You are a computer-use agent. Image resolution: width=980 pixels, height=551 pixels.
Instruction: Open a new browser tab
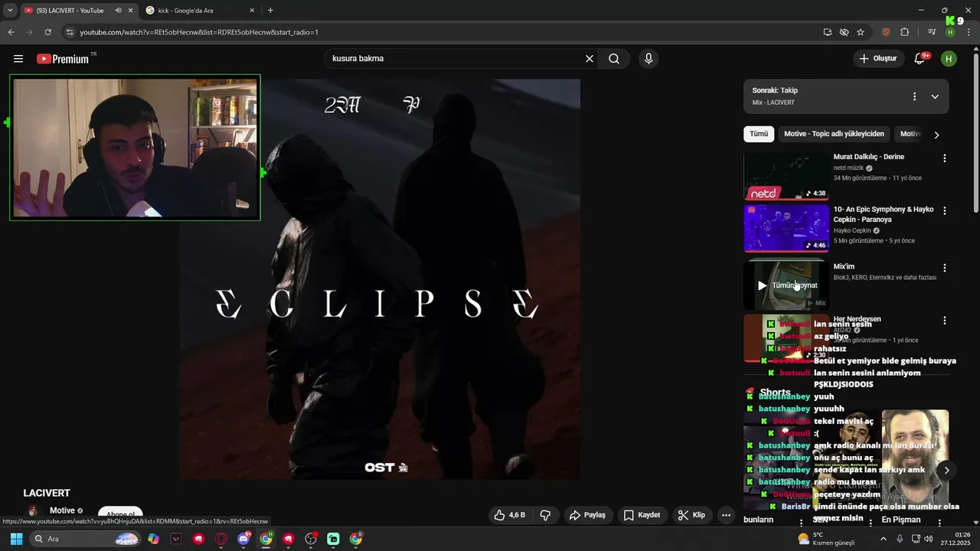270,11
